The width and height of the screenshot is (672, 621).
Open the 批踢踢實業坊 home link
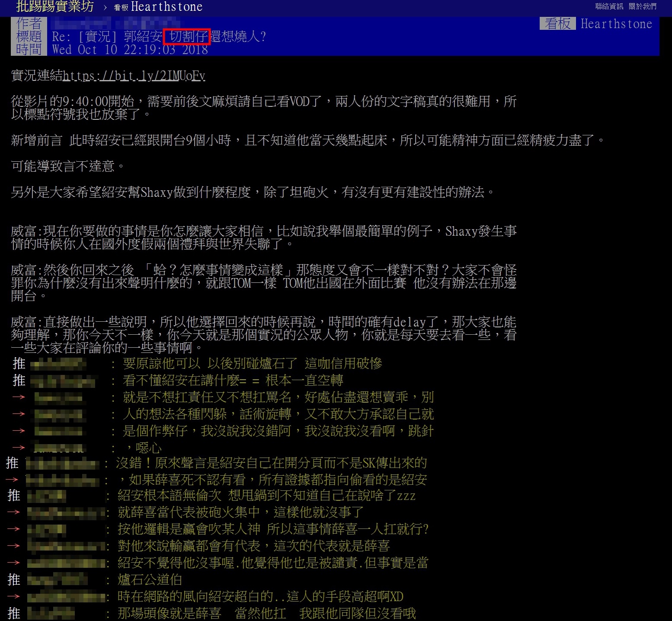tap(54, 6)
